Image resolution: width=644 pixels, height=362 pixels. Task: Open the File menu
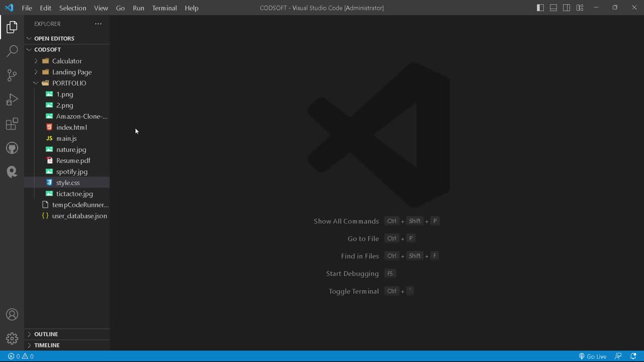point(27,8)
